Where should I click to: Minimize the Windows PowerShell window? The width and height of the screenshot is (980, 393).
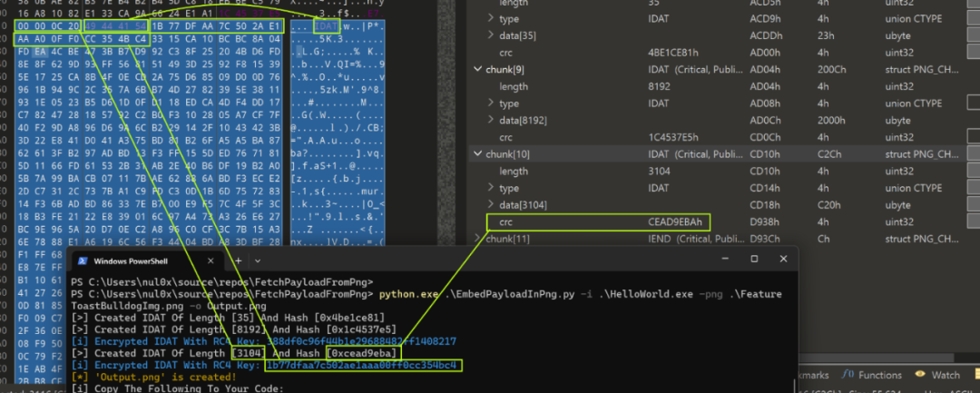click(726, 259)
